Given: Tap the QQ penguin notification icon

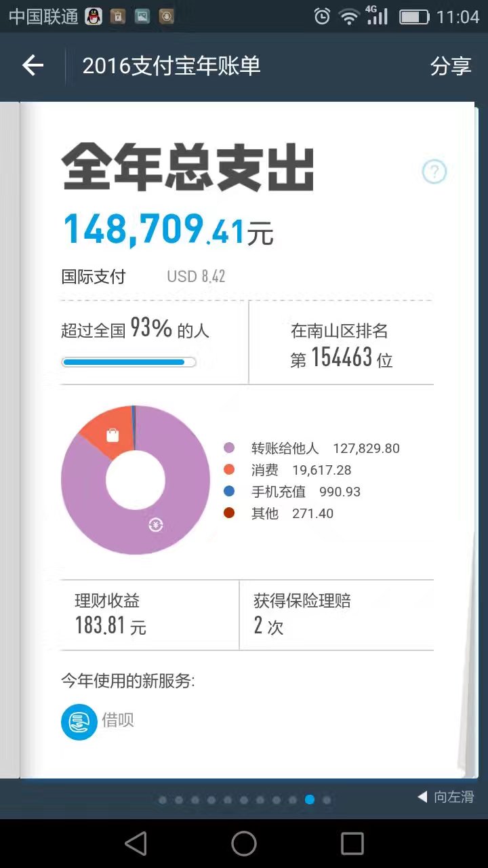Looking at the screenshot, I should click(x=94, y=16).
